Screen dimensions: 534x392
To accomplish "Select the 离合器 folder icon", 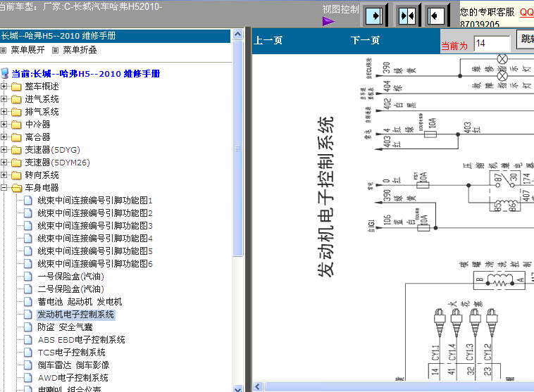I will point(16,137).
